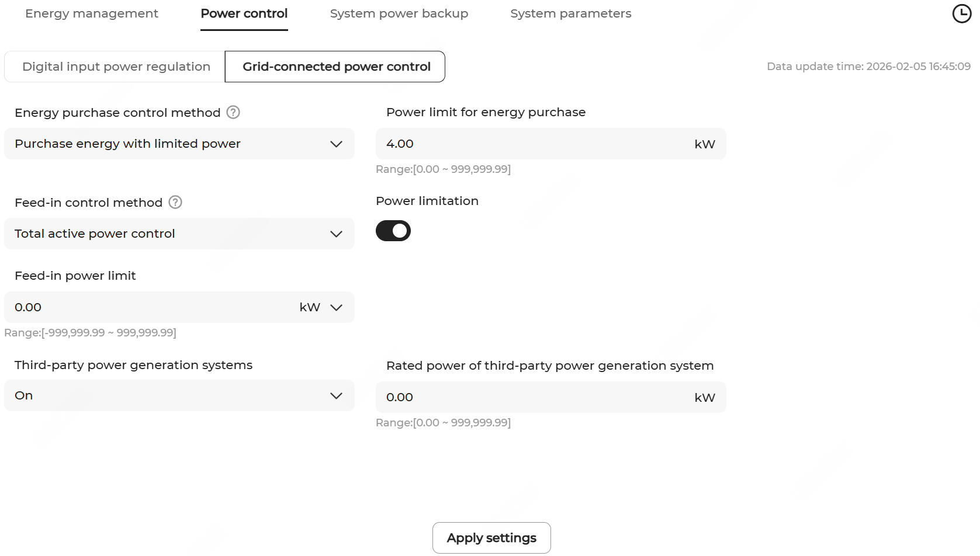Click the Power limitation label

tap(427, 201)
